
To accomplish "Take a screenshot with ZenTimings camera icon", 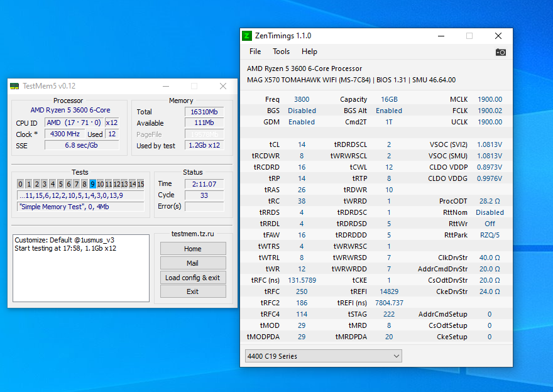I will (500, 52).
